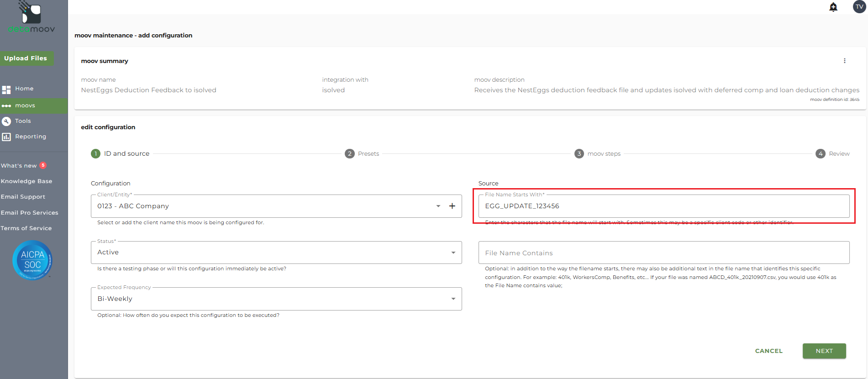Click the Tools wrench icon
Image resolution: width=868 pixels, height=379 pixels.
tap(6, 121)
